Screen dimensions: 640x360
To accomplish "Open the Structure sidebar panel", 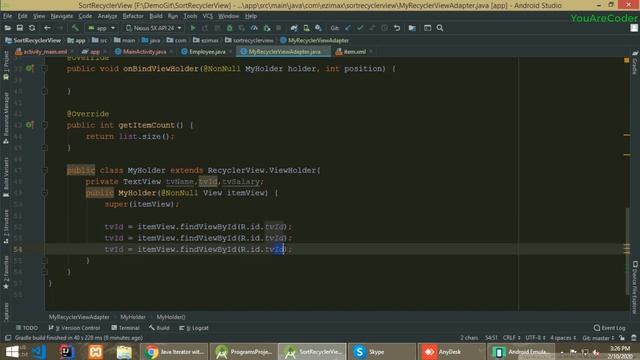I will tap(6, 227).
